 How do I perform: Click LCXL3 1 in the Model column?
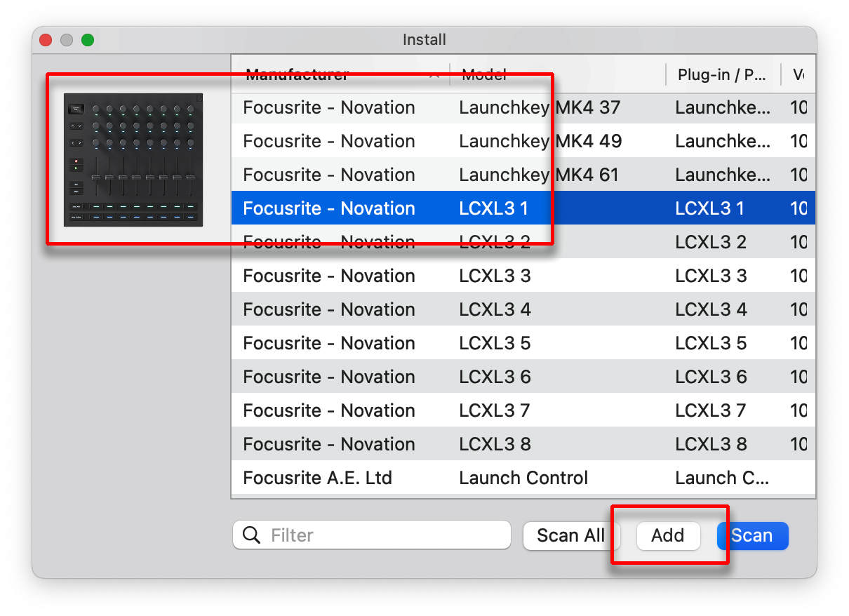493,208
